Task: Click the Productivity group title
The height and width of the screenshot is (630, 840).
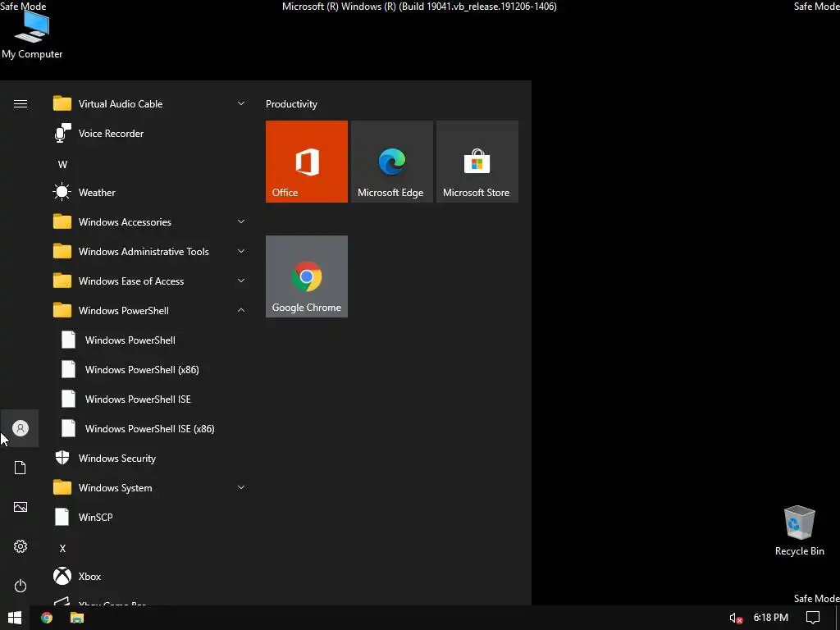Action: tap(291, 104)
